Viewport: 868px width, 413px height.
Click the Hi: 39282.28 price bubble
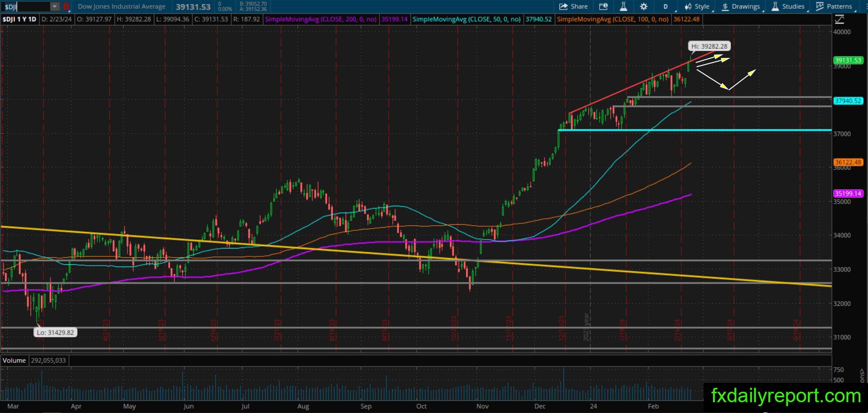coord(709,46)
